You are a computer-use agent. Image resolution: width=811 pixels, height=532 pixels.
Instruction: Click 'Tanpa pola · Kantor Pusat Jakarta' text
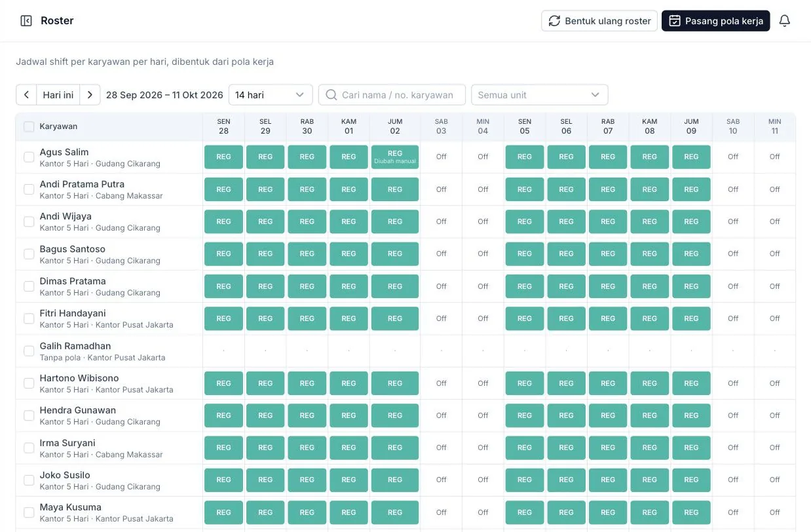click(x=103, y=358)
